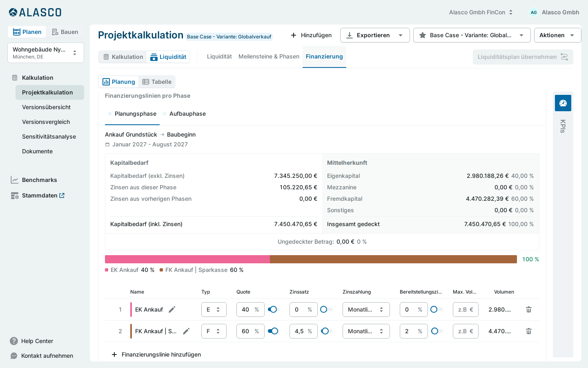The height and width of the screenshot is (368, 588).
Task: Delete the FK Ankauf financing line
Action: (x=529, y=331)
